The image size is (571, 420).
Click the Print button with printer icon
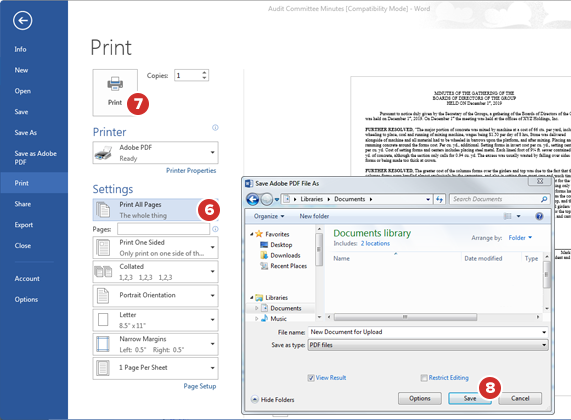(x=115, y=93)
